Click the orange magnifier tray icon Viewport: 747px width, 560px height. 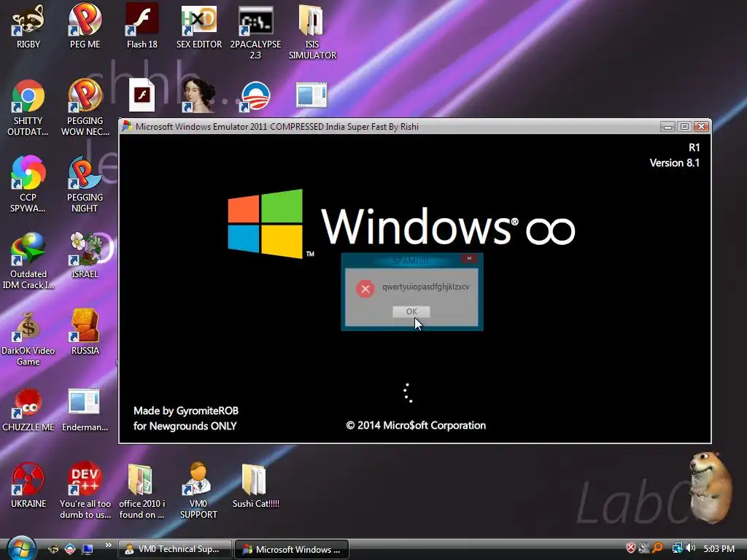point(657,548)
